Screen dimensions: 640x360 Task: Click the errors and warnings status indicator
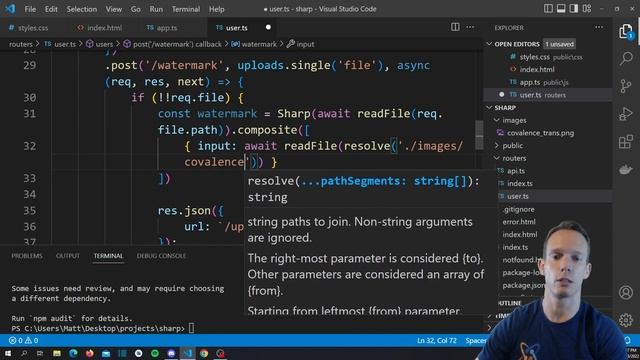[x=23, y=340]
